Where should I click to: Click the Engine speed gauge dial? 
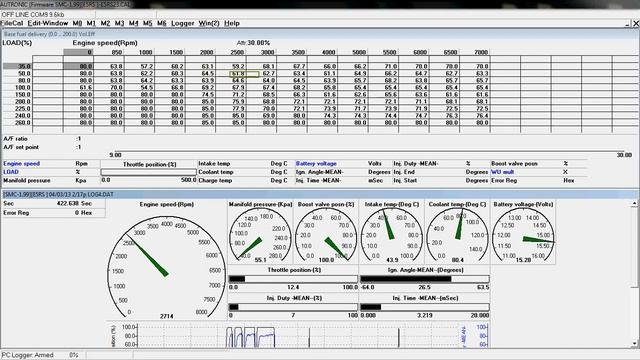point(167,267)
